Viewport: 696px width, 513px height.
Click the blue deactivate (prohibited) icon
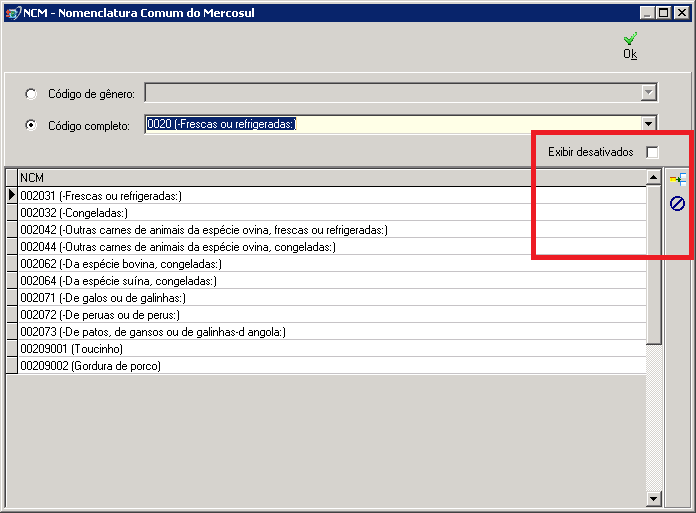(x=677, y=204)
